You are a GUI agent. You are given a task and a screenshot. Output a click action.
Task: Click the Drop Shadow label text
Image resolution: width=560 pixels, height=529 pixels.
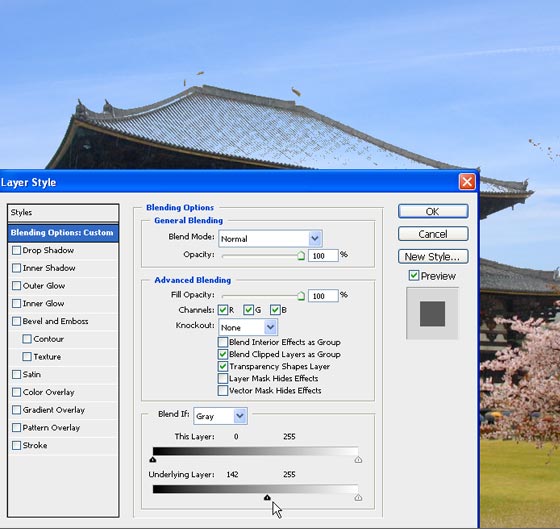pyautogui.click(x=48, y=250)
